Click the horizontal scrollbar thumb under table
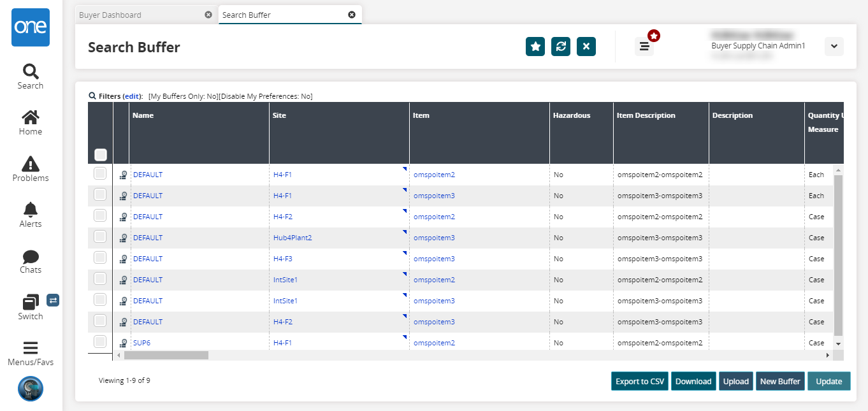The image size is (868, 411). (x=166, y=355)
